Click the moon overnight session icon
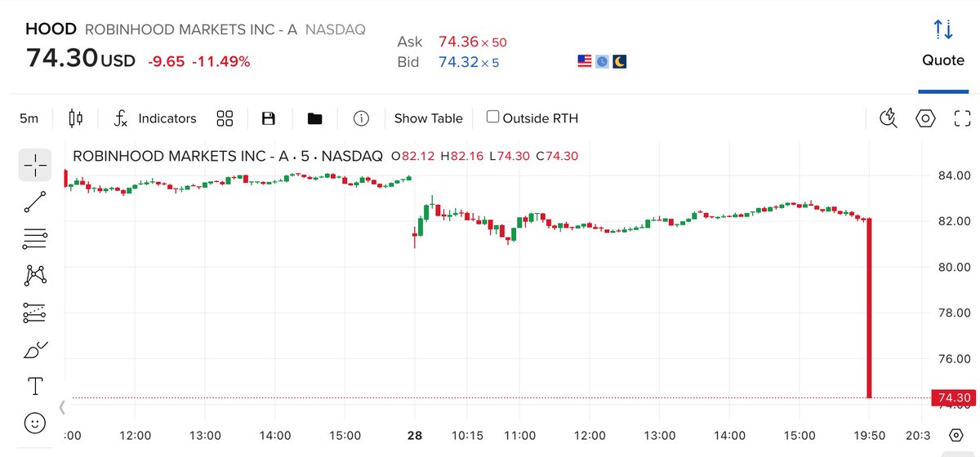980x457 pixels. [620, 62]
